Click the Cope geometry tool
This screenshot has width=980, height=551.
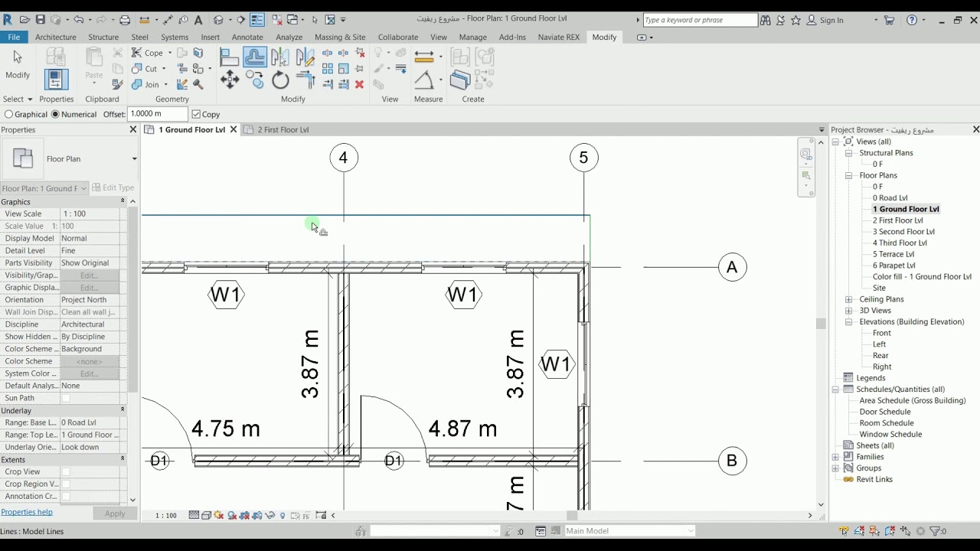(x=148, y=53)
